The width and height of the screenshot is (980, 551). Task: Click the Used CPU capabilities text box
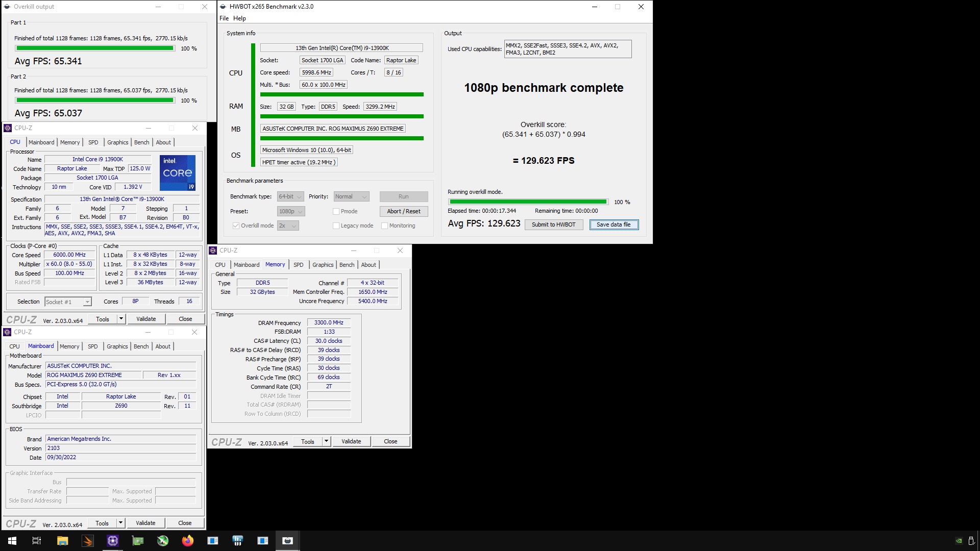click(x=568, y=49)
